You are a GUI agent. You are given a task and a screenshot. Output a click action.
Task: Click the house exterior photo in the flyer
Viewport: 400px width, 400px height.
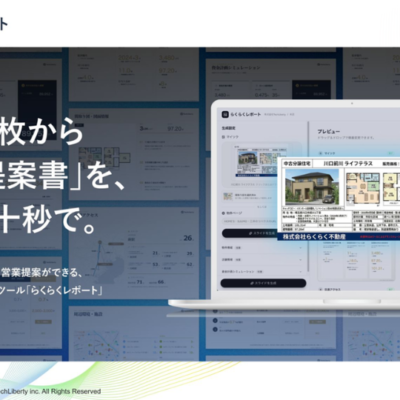[312, 187]
